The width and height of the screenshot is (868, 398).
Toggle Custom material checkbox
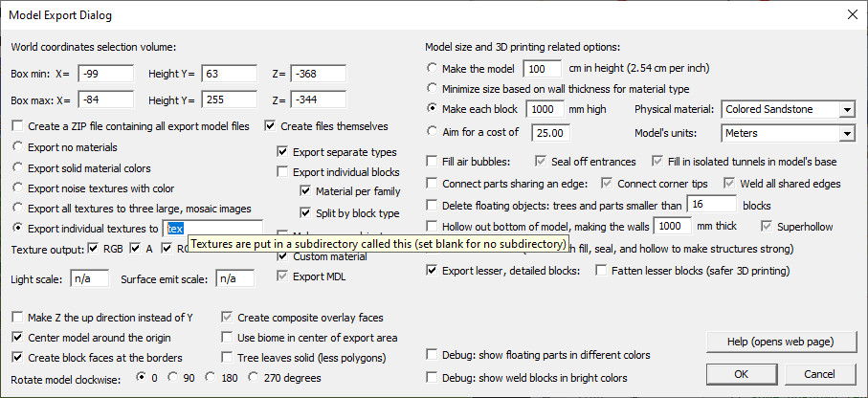[x=282, y=256]
